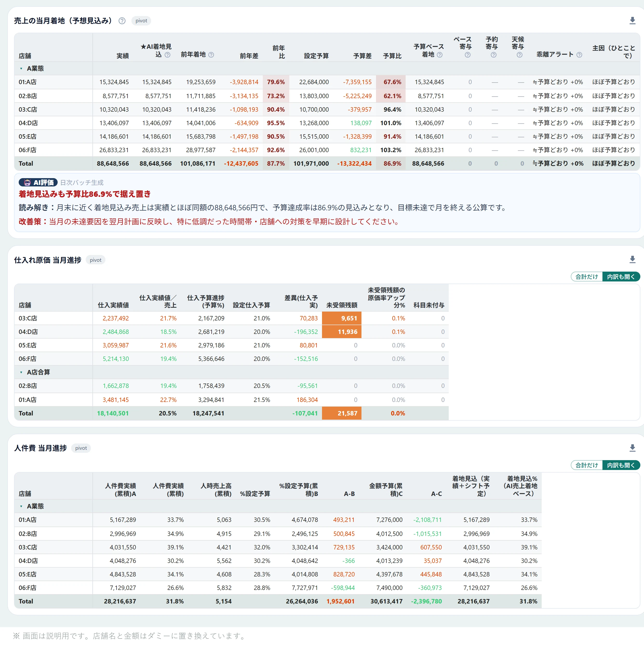This screenshot has width=644, height=645.
Task: Click 予算比 column header in sales table
Action: [x=392, y=56]
